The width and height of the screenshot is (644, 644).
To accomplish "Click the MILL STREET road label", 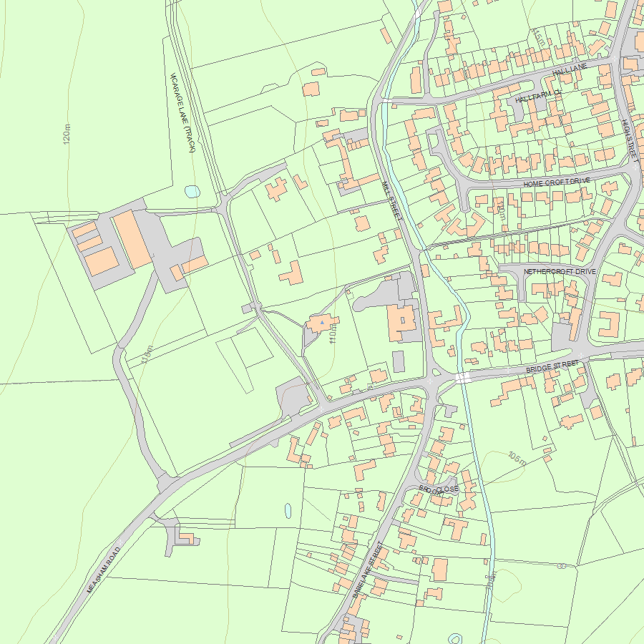I will pyautogui.click(x=392, y=201).
